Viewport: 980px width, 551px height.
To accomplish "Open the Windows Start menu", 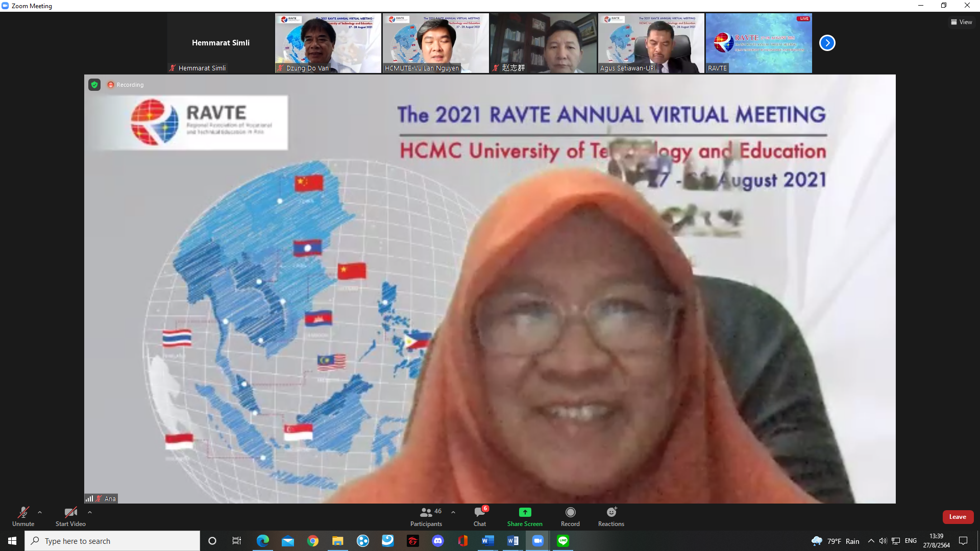I will [x=12, y=541].
